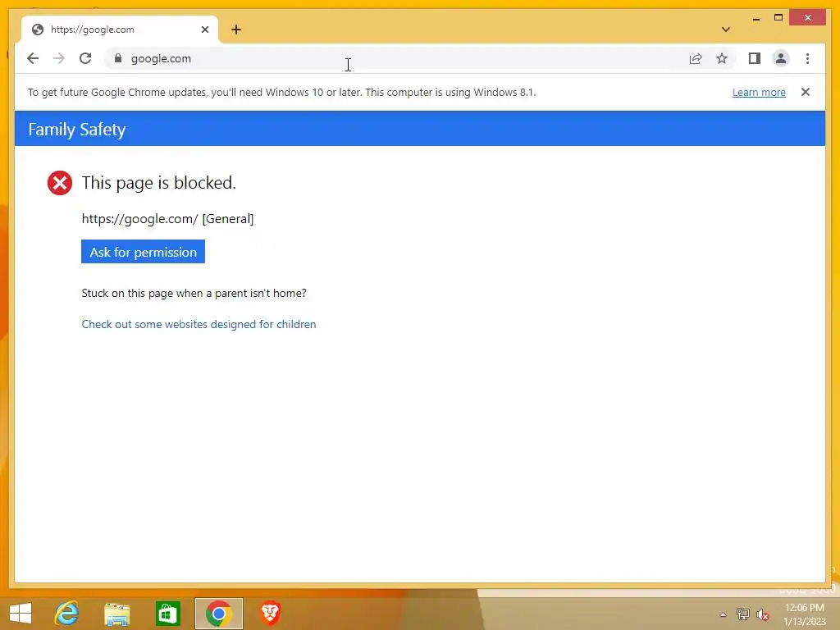This screenshot has width=840, height=630.
Task: Select the blocked URL text https://google.com/ [General]
Action: coord(167,218)
